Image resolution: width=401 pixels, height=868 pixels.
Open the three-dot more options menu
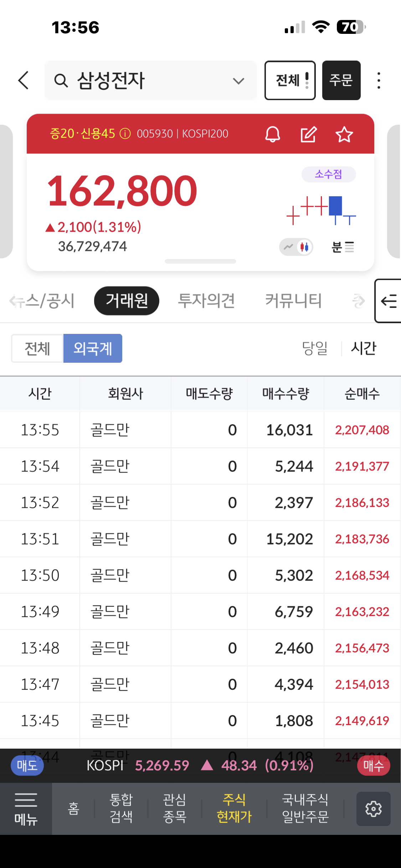(x=379, y=81)
